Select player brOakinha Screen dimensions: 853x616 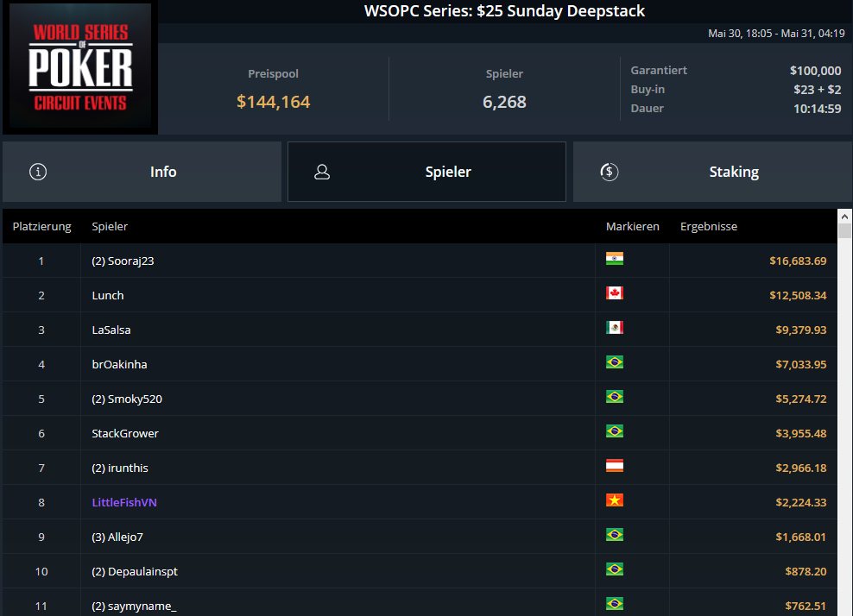pos(119,364)
